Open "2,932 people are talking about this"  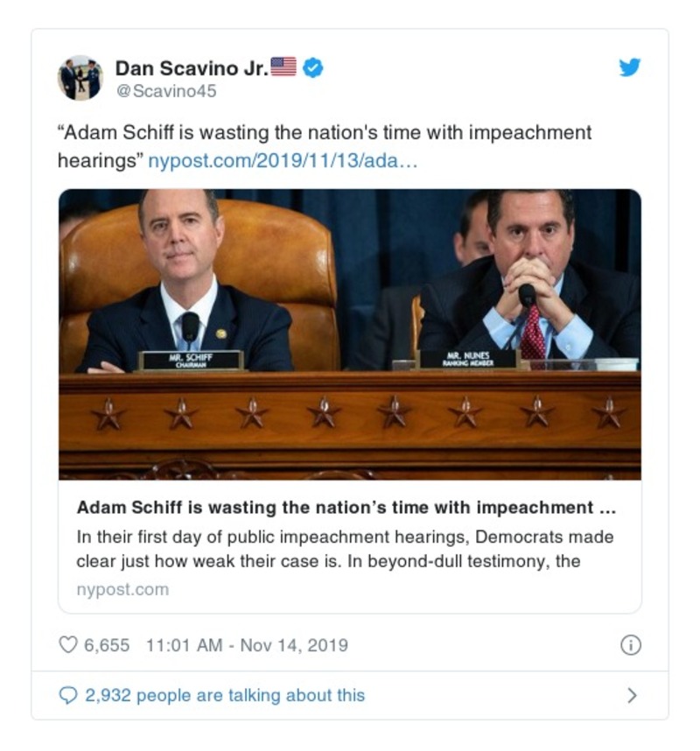click(x=224, y=695)
